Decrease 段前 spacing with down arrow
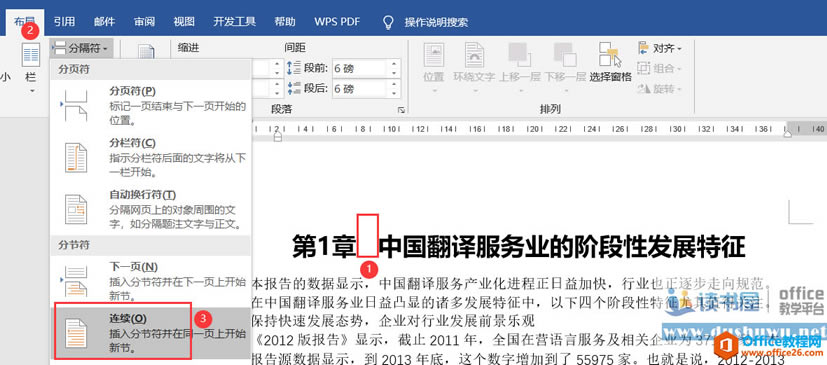This screenshot has height=365, width=827. pos(394,73)
